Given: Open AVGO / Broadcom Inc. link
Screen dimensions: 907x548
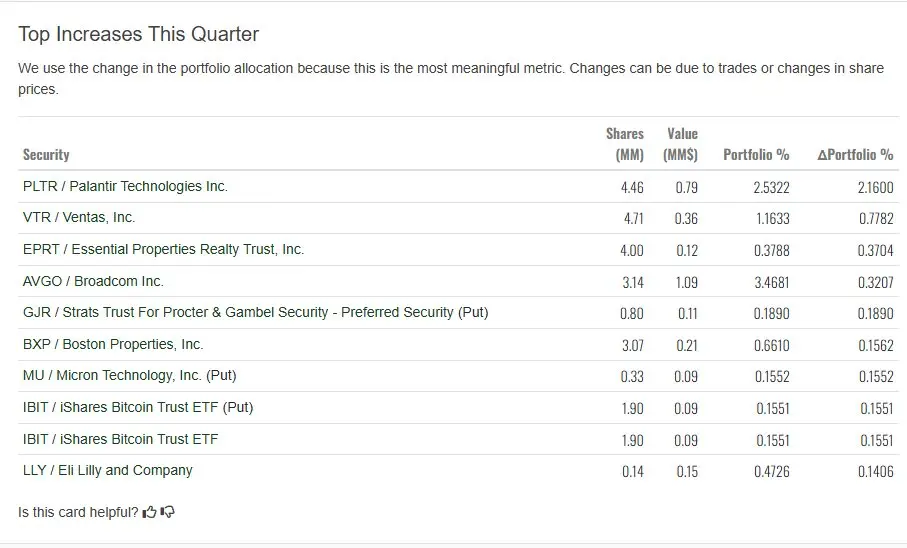Looking at the screenshot, I should pos(93,281).
